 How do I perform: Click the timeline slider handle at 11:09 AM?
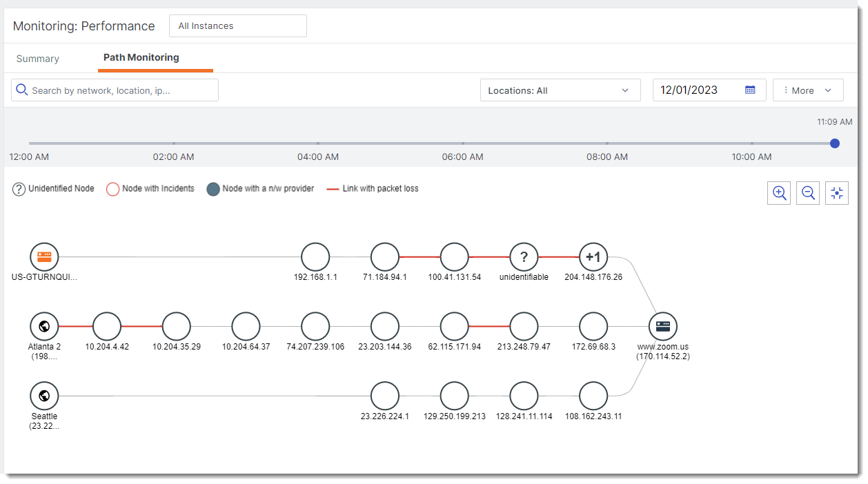[x=835, y=143]
